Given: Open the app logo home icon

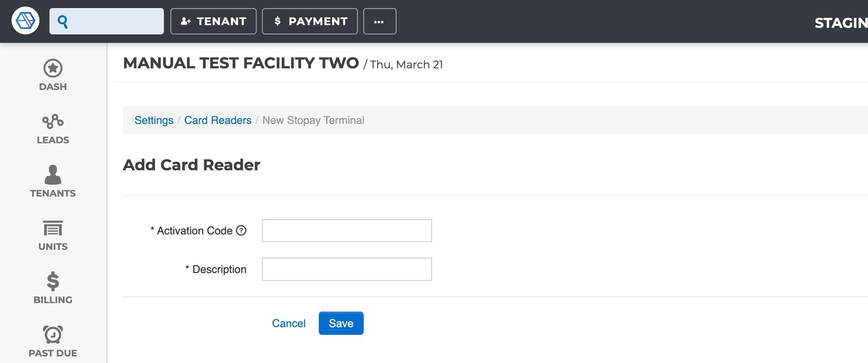Looking at the screenshot, I should (26, 21).
